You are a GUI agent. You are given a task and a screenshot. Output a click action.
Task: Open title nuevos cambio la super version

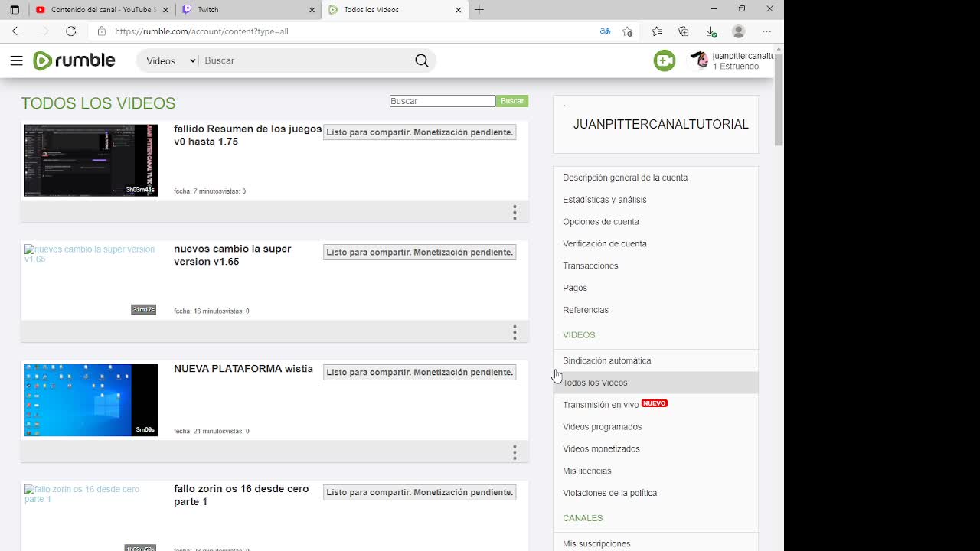(233, 256)
